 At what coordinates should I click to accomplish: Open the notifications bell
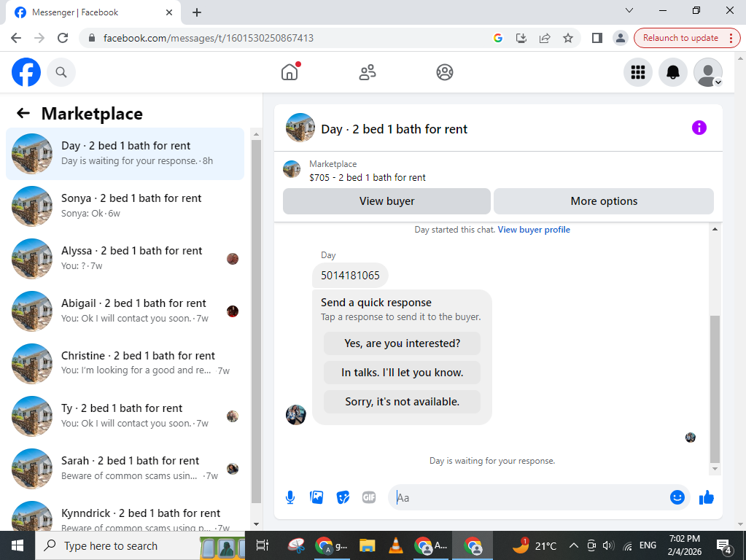[x=673, y=72]
